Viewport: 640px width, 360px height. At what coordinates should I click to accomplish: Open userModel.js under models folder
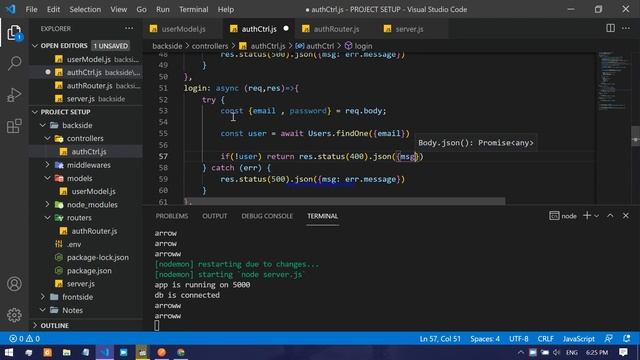click(93, 191)
